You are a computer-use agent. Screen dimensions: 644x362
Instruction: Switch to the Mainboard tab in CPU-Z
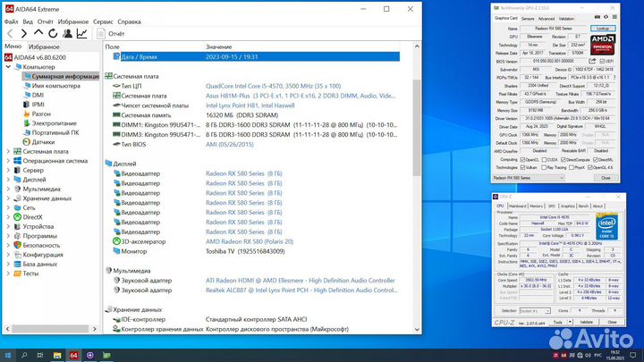(517, 206)
